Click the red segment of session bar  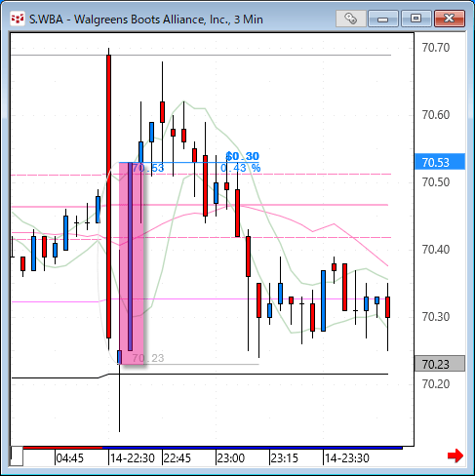click(62, 448)
